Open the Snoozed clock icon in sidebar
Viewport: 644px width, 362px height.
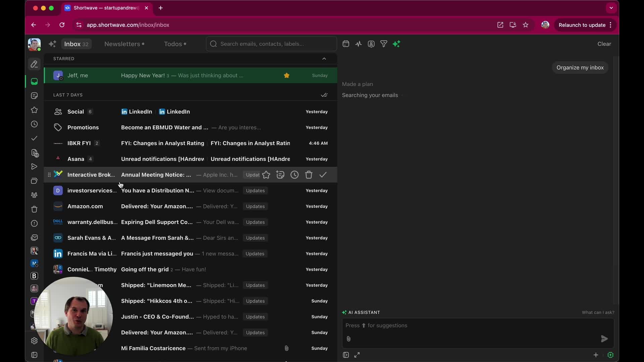(x=34, y=124)
